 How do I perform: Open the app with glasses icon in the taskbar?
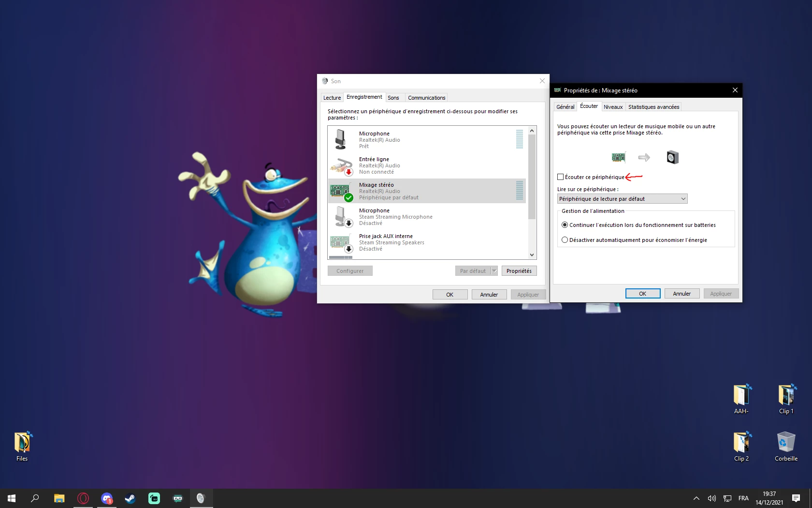tap(178, 498)
